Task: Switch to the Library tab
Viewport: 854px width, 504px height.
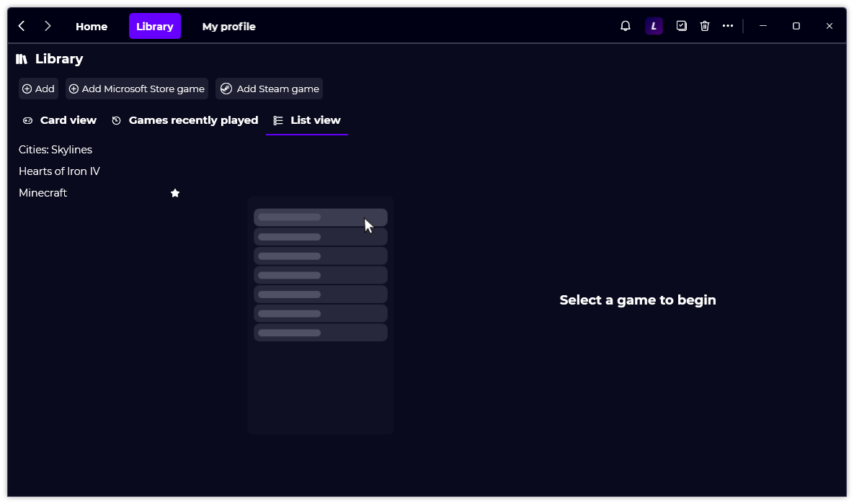Action: (x=155, y=26)
